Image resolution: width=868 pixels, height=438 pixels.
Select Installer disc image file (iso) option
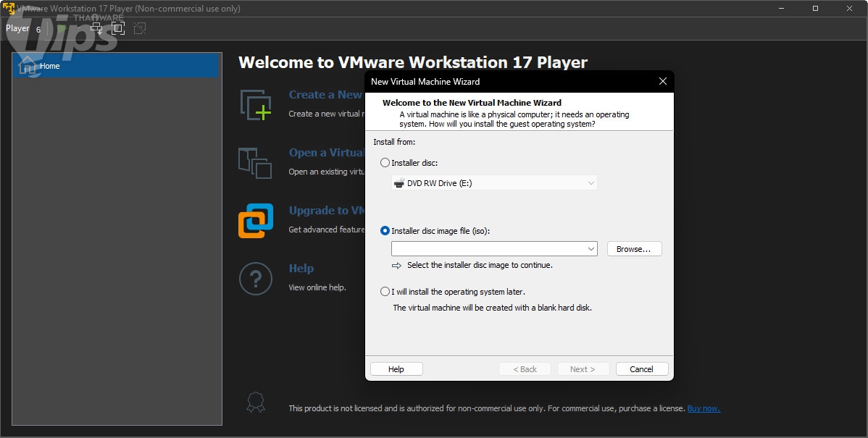(385, 231)
